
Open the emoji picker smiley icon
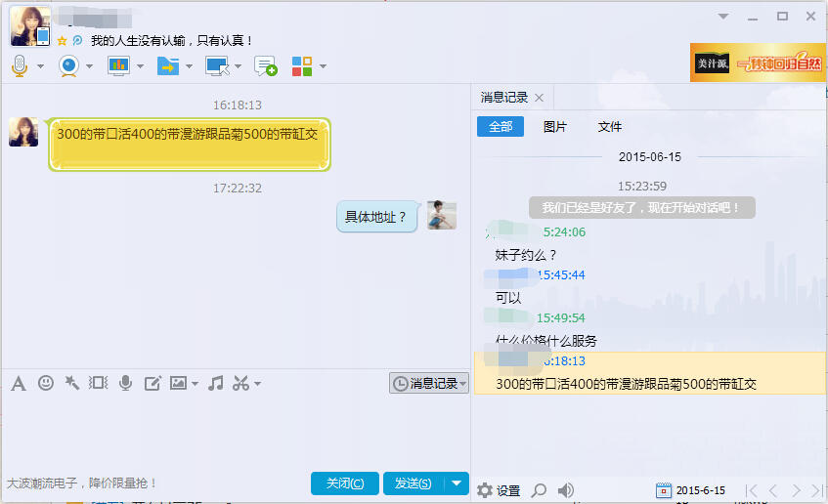(45, 383)
